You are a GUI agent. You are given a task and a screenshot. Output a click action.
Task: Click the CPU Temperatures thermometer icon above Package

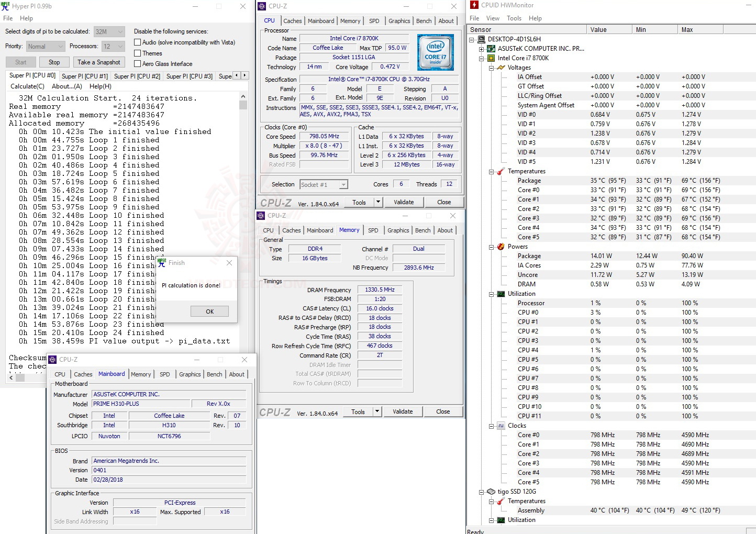click(x=501, y=171)
